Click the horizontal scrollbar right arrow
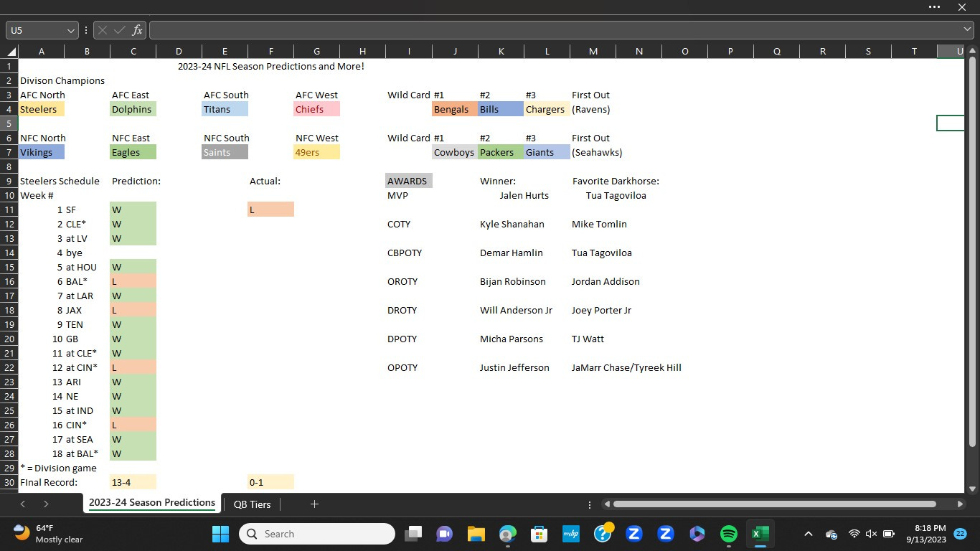The width and height of the screenshot is (980, 551). coord(960,504)
